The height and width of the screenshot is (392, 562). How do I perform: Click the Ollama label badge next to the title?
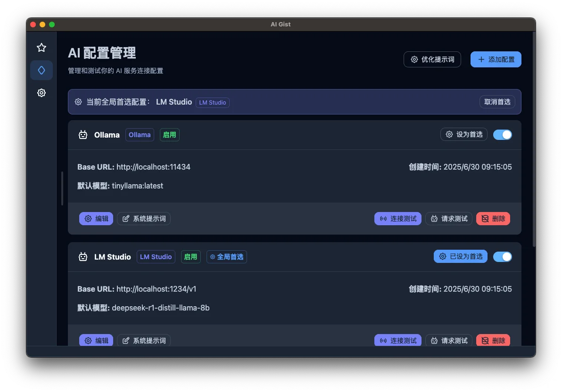pyautogui.click(x=140, y=135)
